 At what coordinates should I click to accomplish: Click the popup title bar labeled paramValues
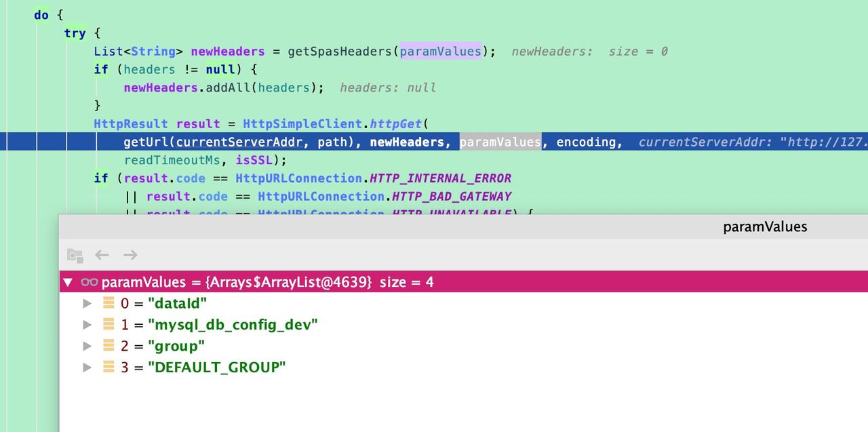(765, 227)
